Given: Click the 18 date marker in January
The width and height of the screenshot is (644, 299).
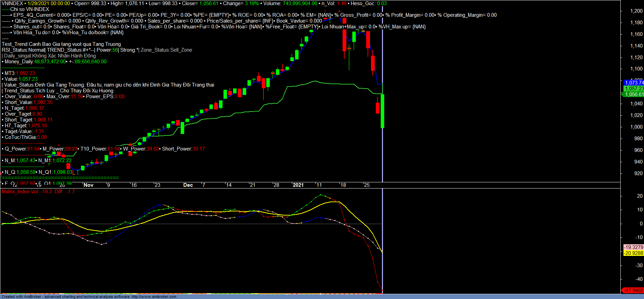Looking at the screenshot, I should (x=343, y=185).
